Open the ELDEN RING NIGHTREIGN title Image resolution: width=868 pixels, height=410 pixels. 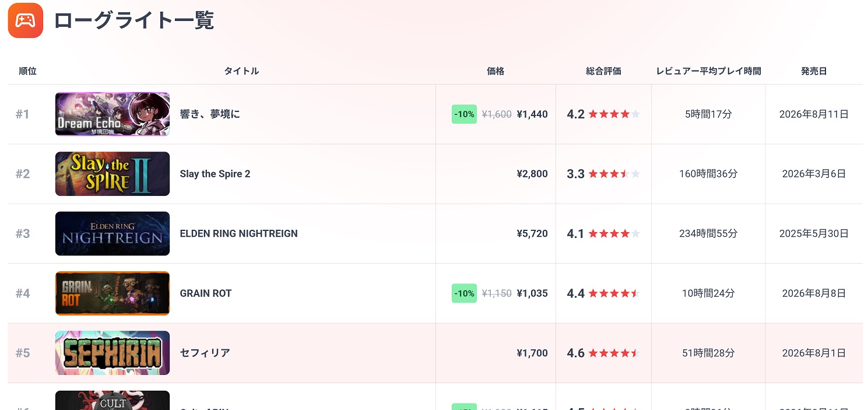tap(238, 233)
